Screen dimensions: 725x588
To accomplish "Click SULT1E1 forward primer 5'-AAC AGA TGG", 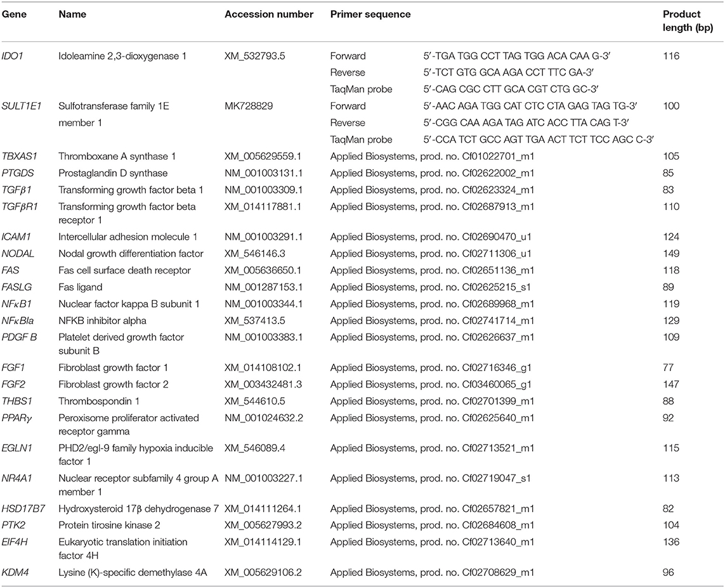I will tap(530, 106).
